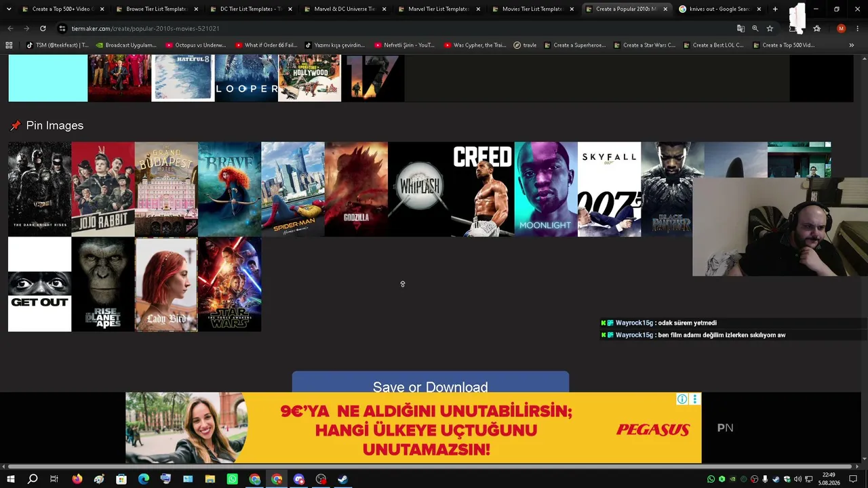The width and height of the screenshot is (868, 488).
Task: Select The Hateful 8 poster in the tier row
Action: click(x=183, y=79)
